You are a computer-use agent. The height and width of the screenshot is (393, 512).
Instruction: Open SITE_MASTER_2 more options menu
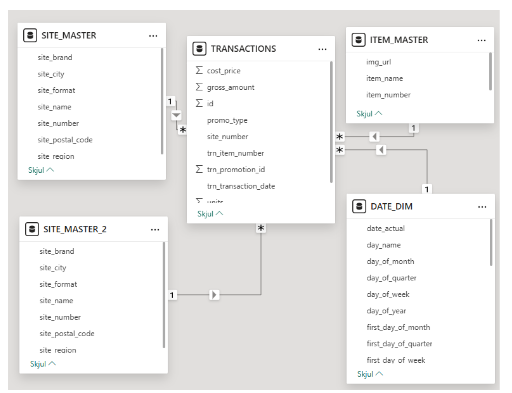tap(155, 230)
